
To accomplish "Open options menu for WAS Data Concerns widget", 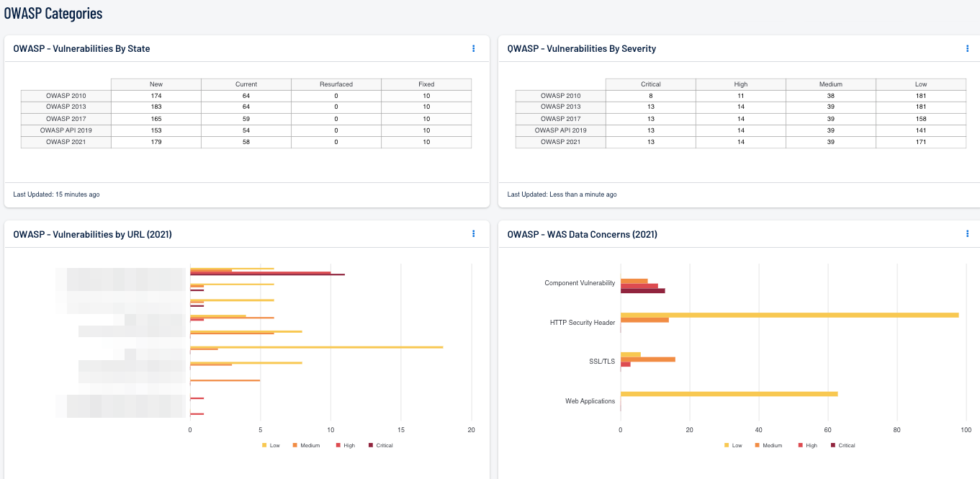I will click(967, 233).
